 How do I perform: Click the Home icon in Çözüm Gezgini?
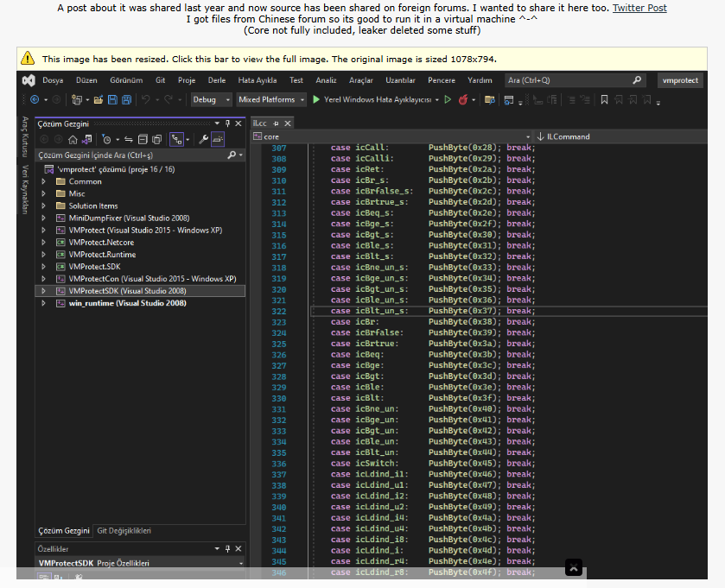click(x=73, y=140)
